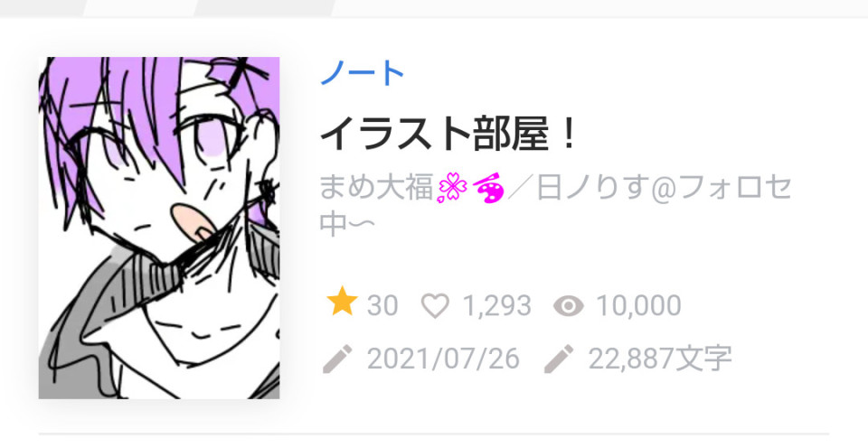Click the pencil icon beside 22,887文字
The image size is (868, 448).
tap(559, 359)
